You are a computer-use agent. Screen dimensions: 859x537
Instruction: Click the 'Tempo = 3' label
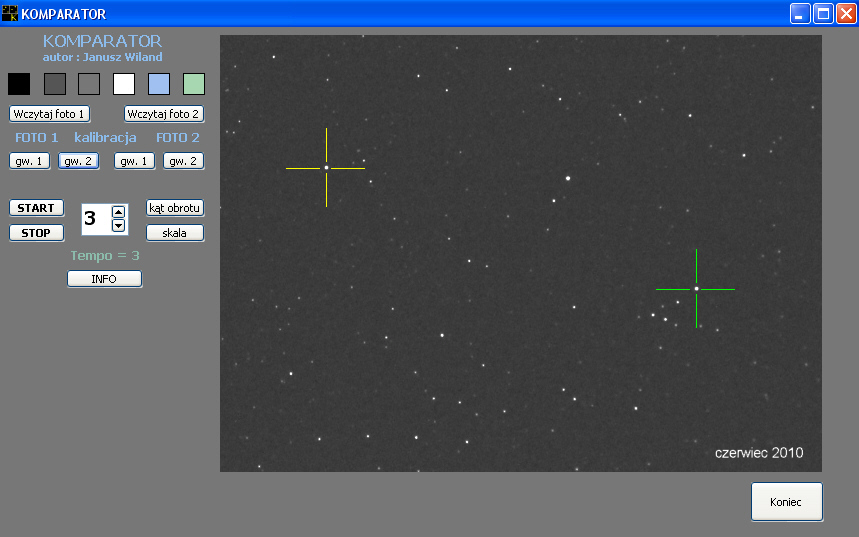click(105, 256)
